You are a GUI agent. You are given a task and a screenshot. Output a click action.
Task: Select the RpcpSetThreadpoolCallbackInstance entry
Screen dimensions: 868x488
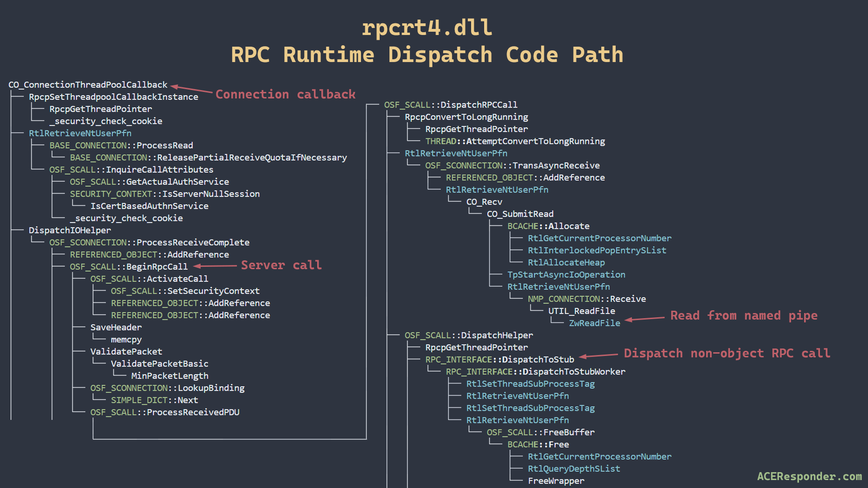click(113, 97)
